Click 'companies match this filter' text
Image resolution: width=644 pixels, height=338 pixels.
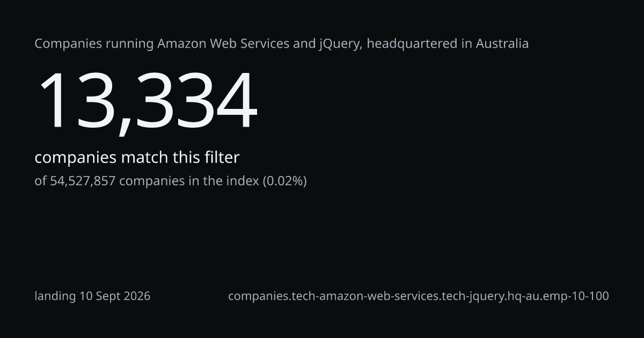click(137, 158)
